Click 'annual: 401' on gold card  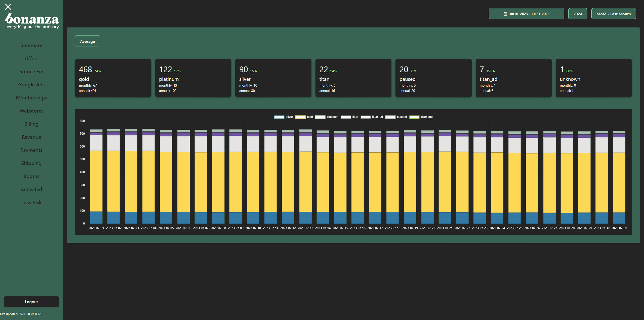tap(88, 91)
